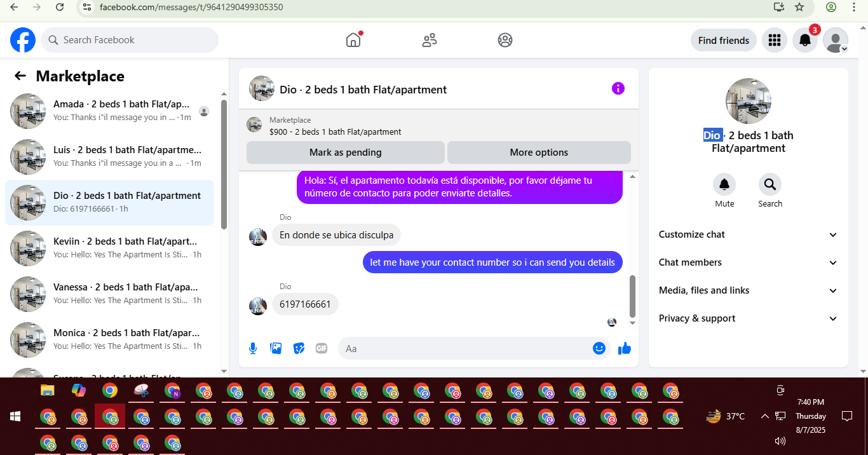The width and height of the screenshot is (868, 455).
Task: Choose a sticker from the sticker icon
Action: coord(299,348)
